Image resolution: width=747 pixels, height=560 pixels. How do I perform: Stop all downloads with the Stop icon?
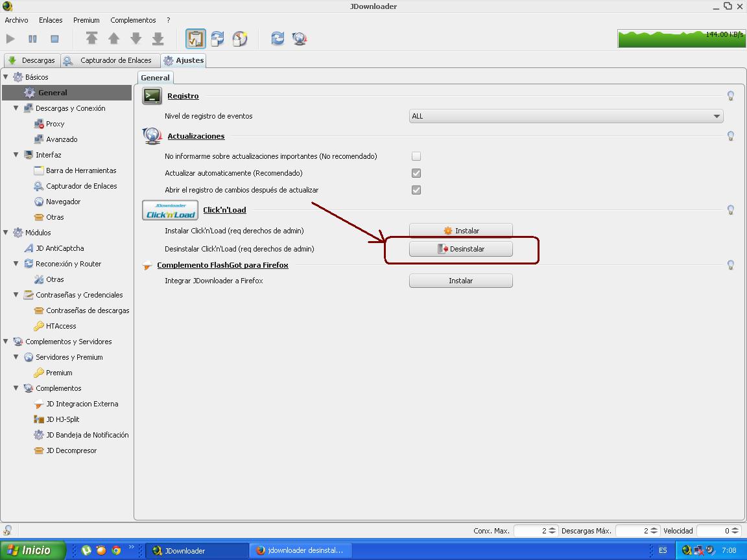(54, 39)
